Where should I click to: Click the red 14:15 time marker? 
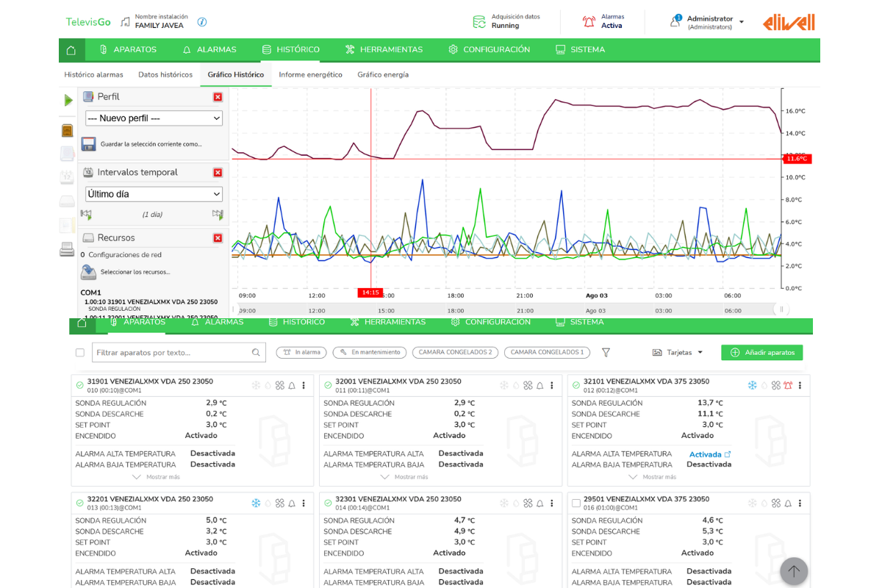click(370, 293)
